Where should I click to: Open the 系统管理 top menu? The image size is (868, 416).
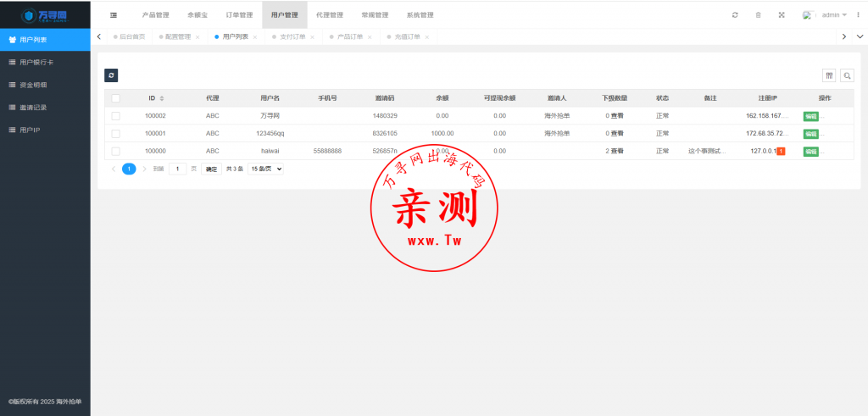[420, 15]
